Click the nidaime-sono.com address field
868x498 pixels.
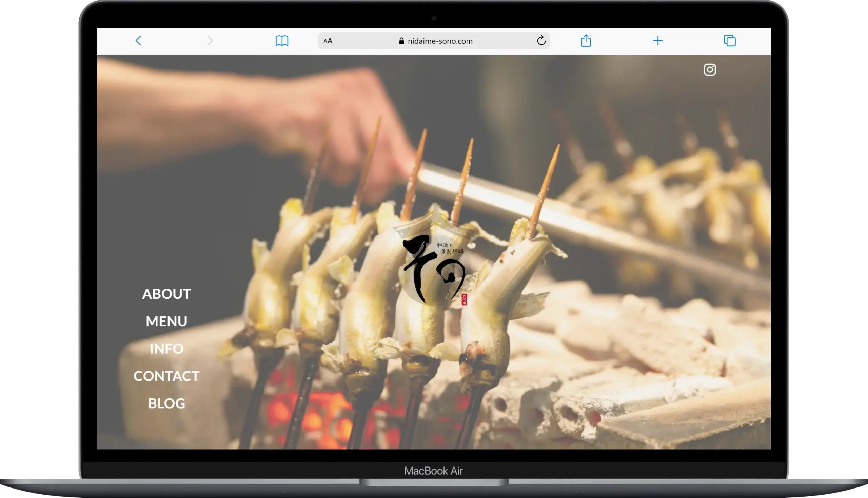440,41
